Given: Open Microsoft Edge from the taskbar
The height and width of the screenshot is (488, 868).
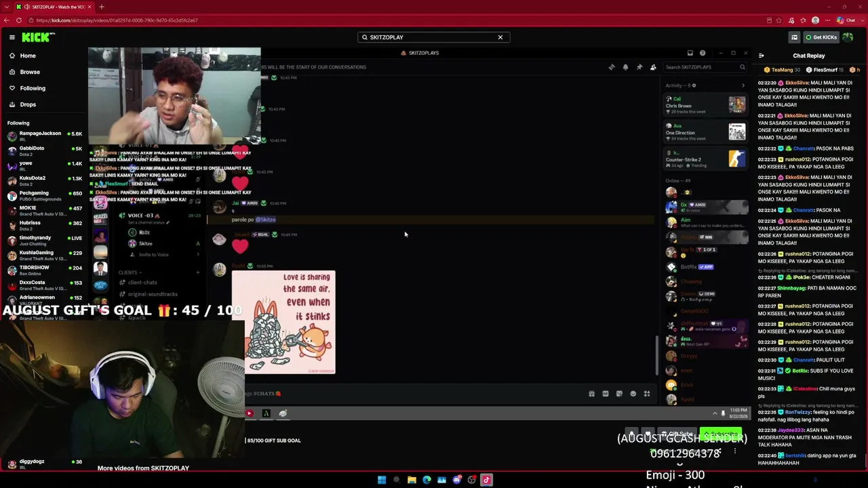Looking at the screenshot, I should click(427, 480).
